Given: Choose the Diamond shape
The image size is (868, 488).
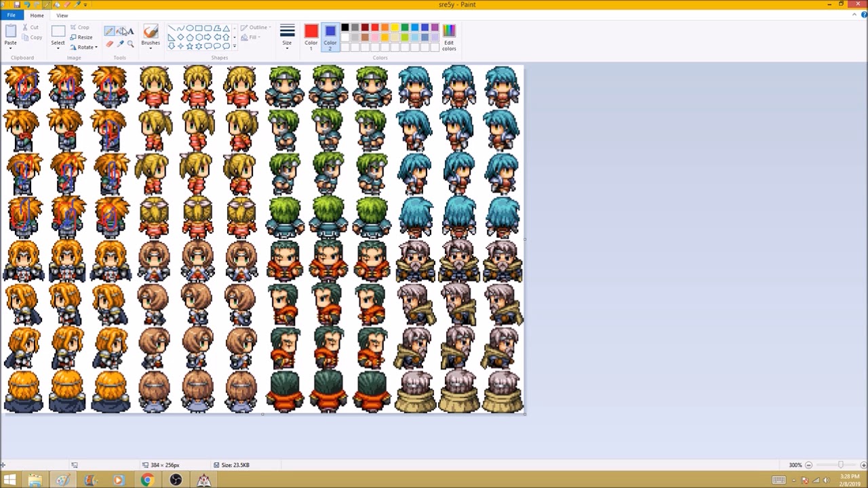Looking at the screenshot, I should [x=181, y=37].
